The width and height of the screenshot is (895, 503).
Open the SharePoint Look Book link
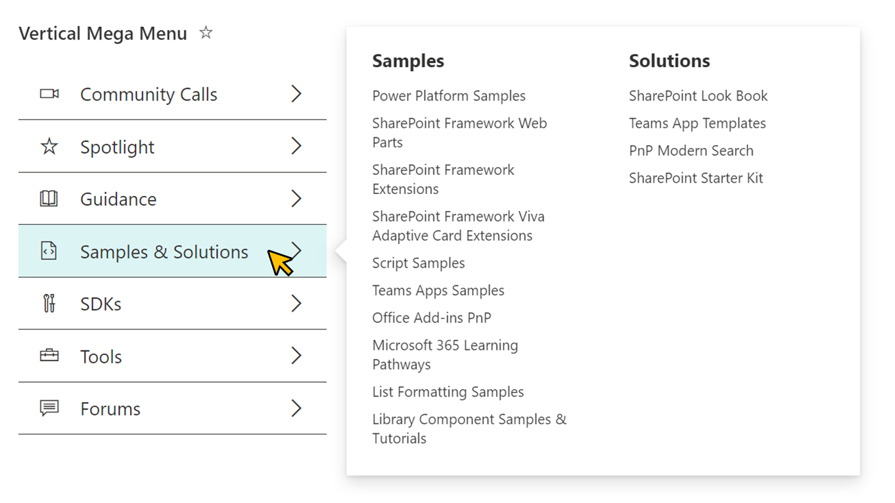(x=698, y=96)
